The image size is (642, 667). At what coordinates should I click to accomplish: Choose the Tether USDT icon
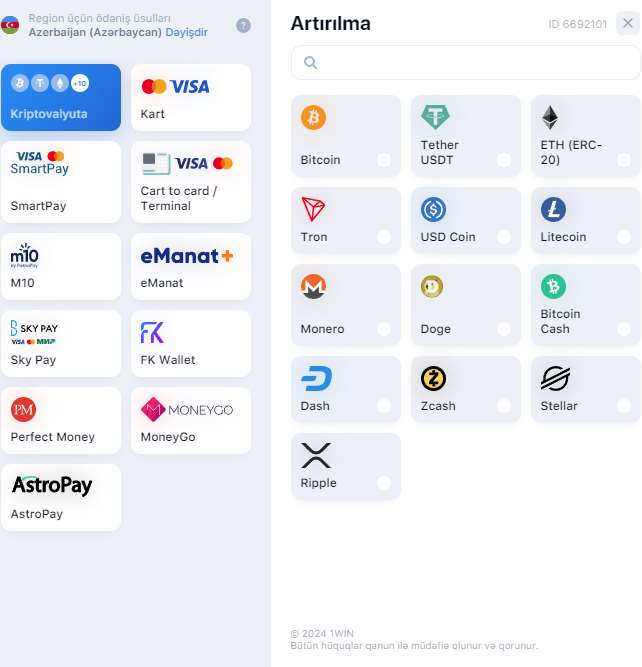tap(435, 117)
